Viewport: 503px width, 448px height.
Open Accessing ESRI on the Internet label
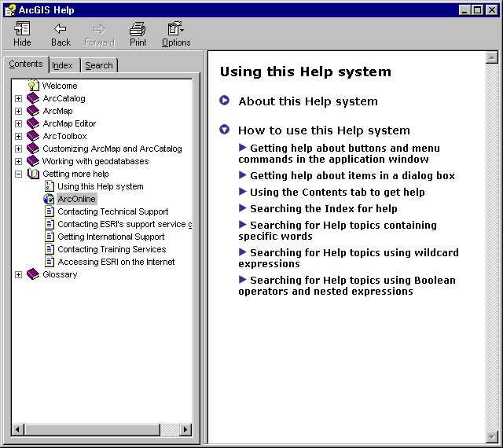[x=116, y=262]
